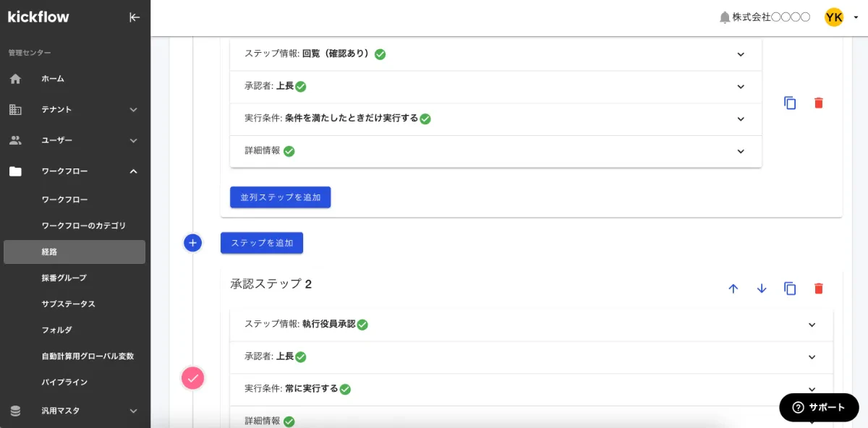The height and width of the screenshot is (428, 868).
Task: Click the pink checkmark circle icon
Action: (x=192, y=377)
